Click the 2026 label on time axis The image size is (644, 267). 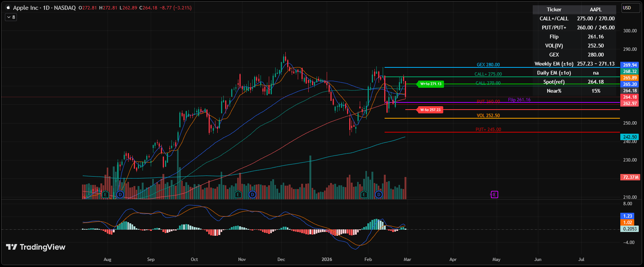(327, 259)
